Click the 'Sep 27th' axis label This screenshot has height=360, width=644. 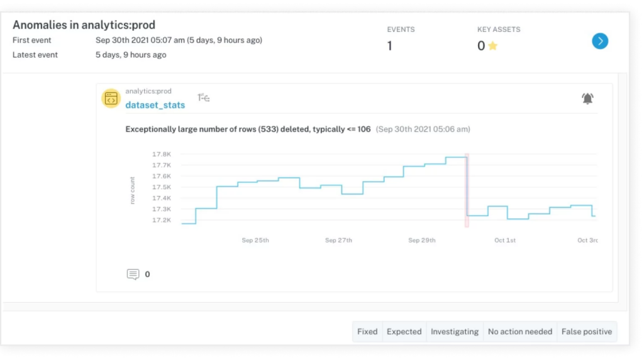coord(338,241)
